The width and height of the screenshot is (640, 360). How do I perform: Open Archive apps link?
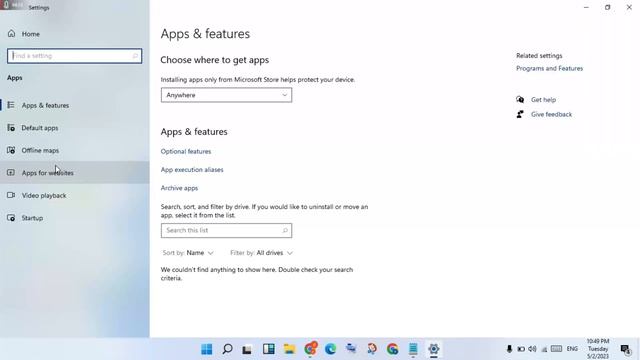pyautogui.click(x=179, y=188)
